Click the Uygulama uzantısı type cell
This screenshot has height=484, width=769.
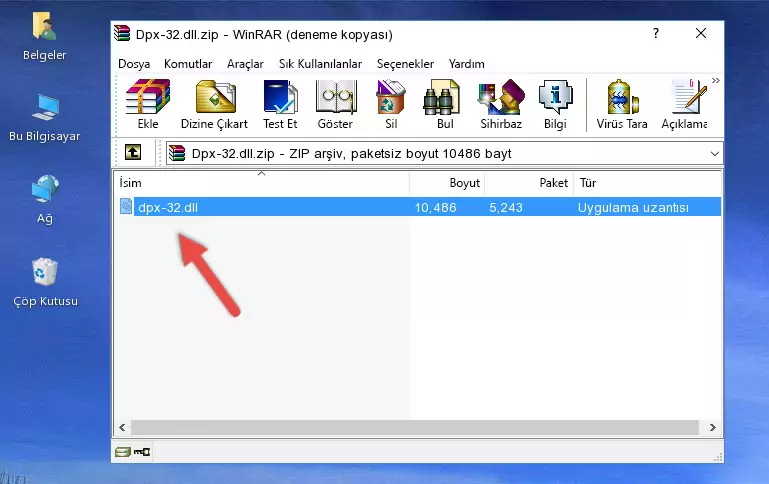pos(633,207)
